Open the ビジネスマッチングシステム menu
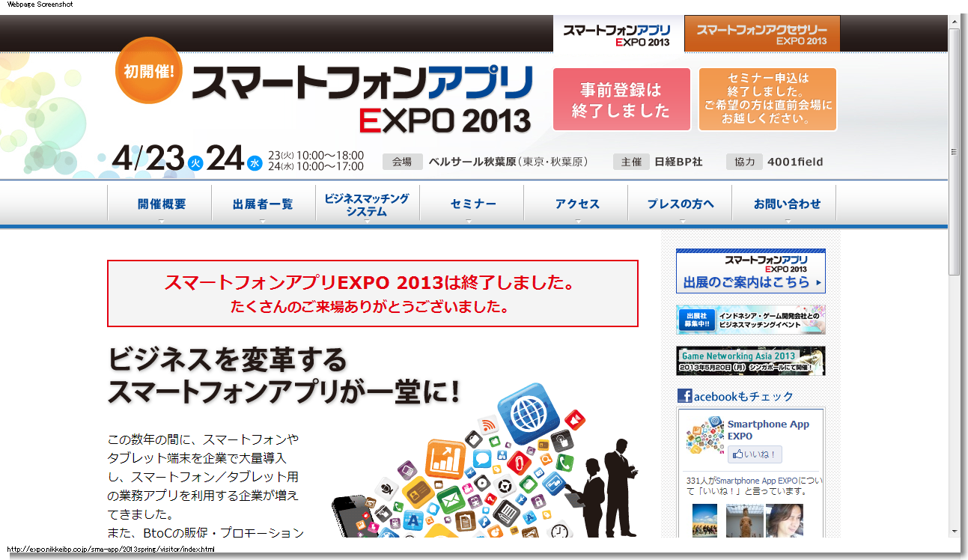Image resolution: width=968 pixels, height=560 pixels. (x=367, y=204)
